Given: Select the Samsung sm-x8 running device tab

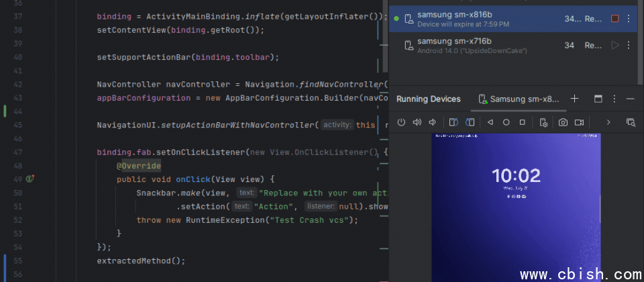Looking at the screenshot, I should tap(519, 99).
